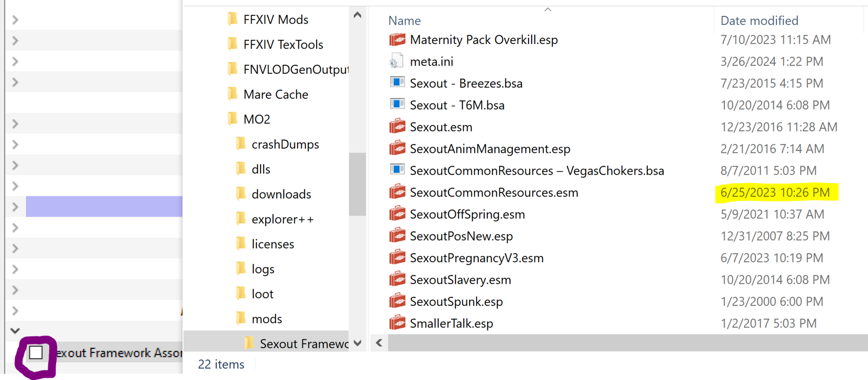868x380 pixels.
Task: Select the SexoutAnimManagement.esp plugin icon
Action: pyautogui.click(x=397, y=148)
